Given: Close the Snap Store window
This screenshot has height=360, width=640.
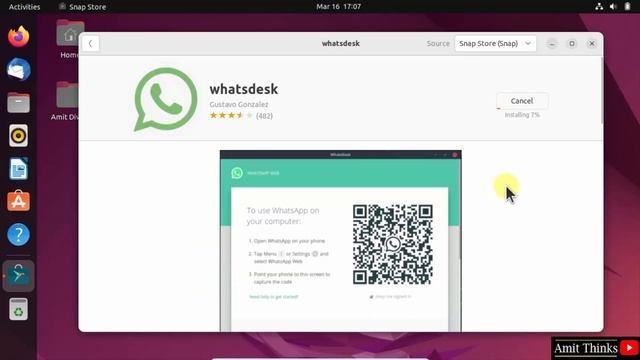Looking at the screenshot, I should click(x=592, y=43).
